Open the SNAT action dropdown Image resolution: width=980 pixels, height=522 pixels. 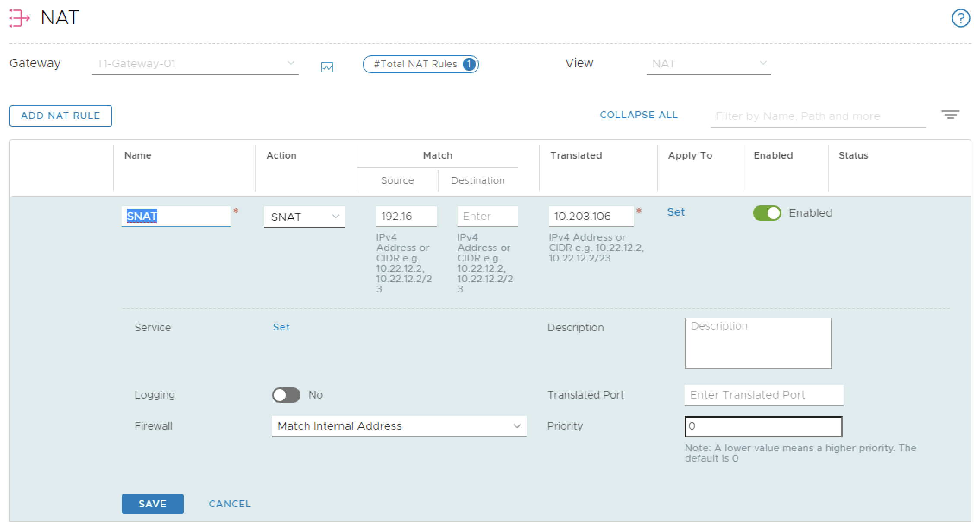[304, 217]
